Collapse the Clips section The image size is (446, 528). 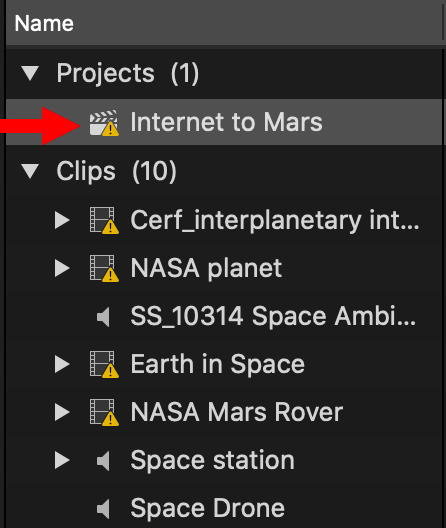30,171
